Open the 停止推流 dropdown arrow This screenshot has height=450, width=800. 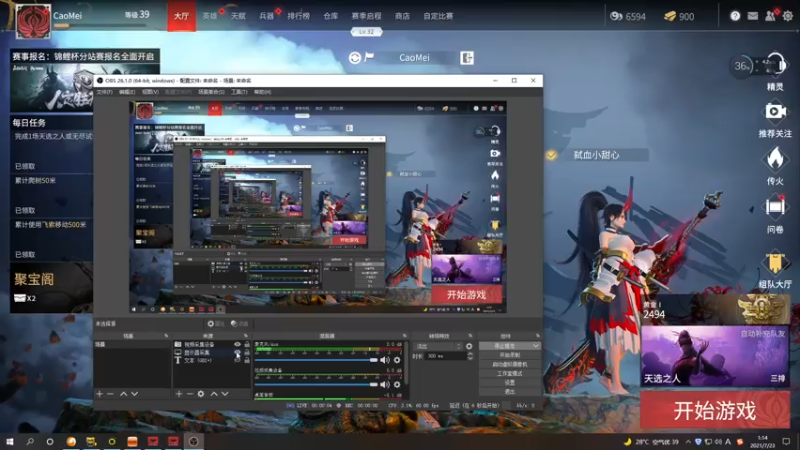535,346
